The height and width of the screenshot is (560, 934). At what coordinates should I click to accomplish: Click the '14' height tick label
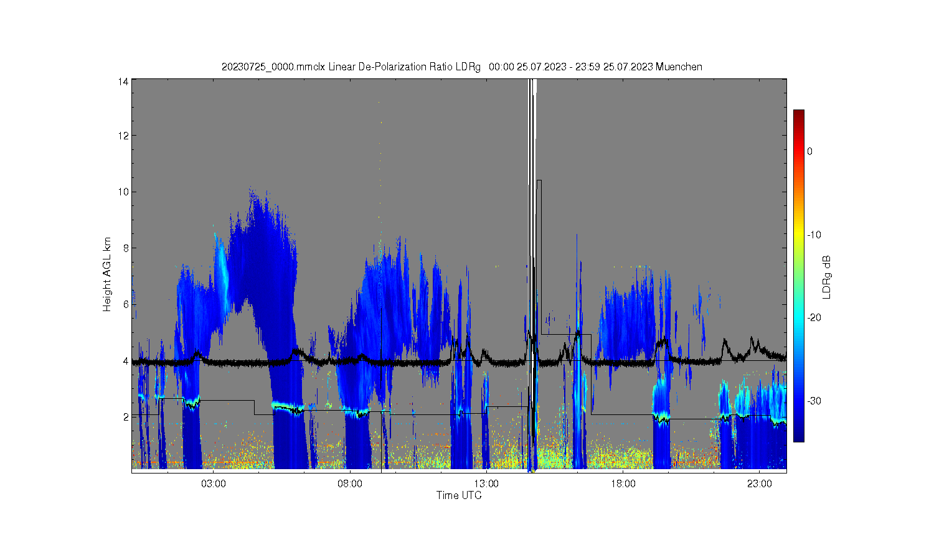[124, 82]
